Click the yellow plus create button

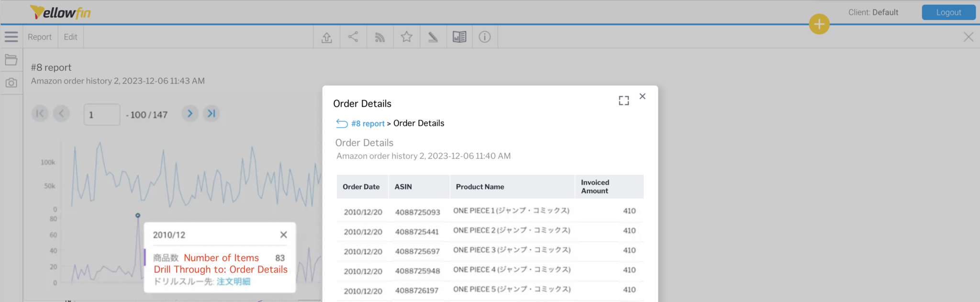click(819, 24)
